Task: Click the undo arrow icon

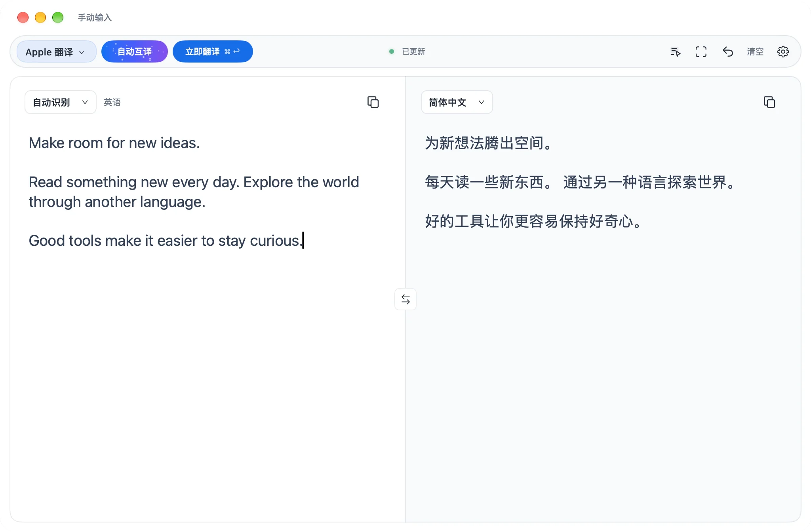Action: click(727, 52)
